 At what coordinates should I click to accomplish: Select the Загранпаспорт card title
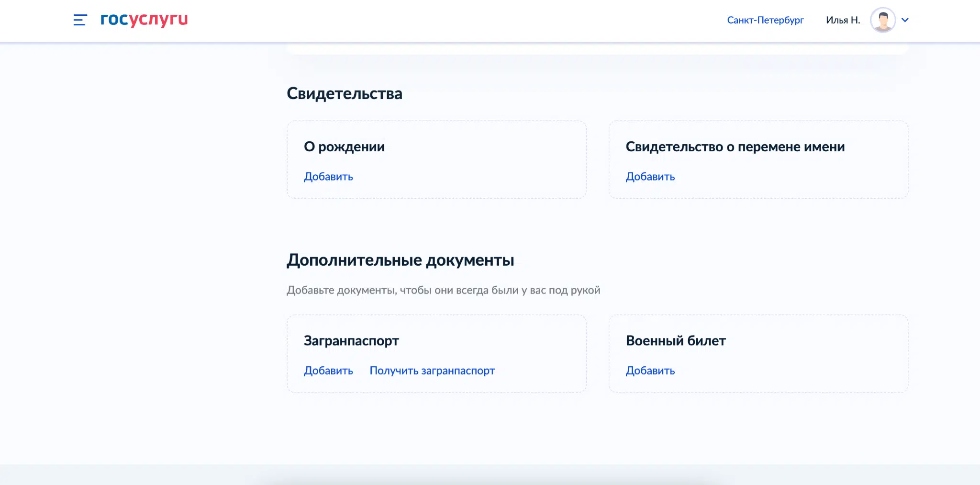tap(351, 341)
